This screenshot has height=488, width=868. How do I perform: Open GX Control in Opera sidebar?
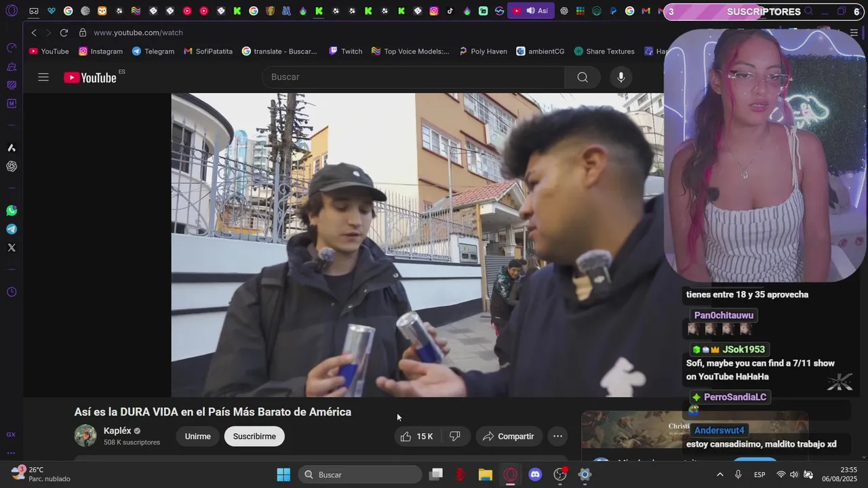[12, 47]
